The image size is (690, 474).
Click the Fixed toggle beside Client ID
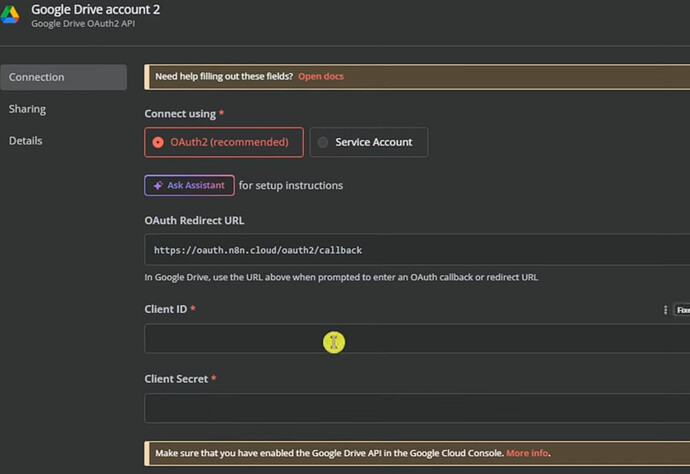682,310
